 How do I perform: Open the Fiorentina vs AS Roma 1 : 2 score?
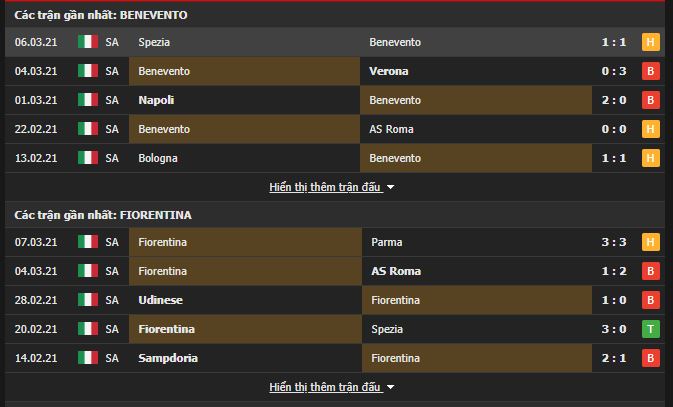614,271
